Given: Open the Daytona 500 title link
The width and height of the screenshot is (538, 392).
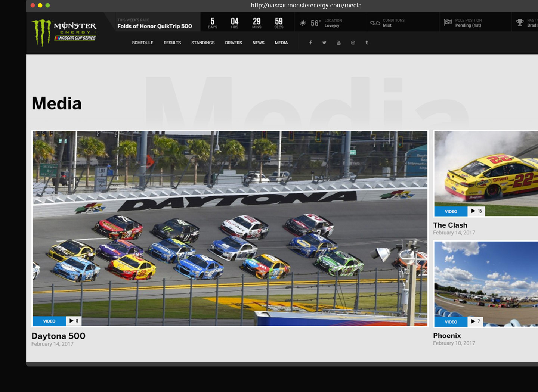Looking at the screenshot, I should coord(58,336).
